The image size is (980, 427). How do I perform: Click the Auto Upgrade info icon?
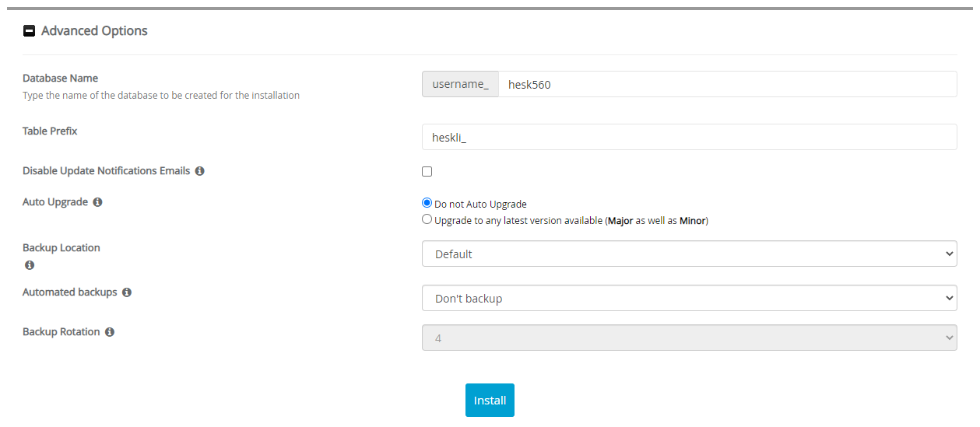coord(97,202)
